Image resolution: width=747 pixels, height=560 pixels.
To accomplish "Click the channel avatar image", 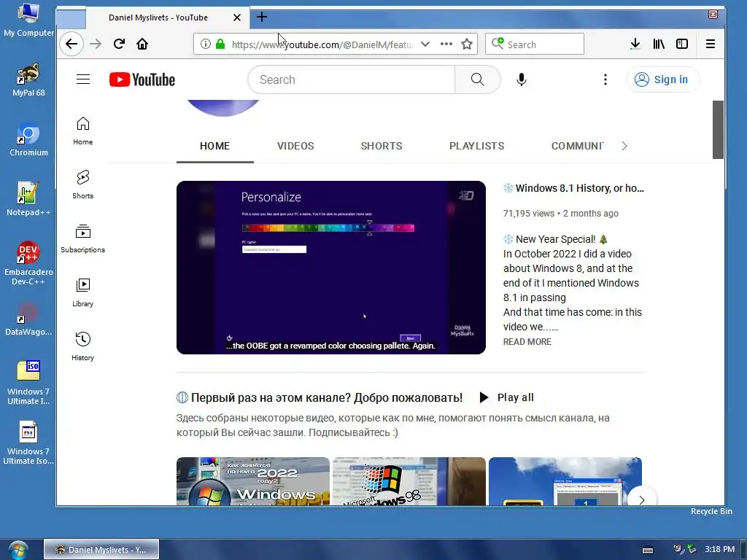I will coord(223,108).
